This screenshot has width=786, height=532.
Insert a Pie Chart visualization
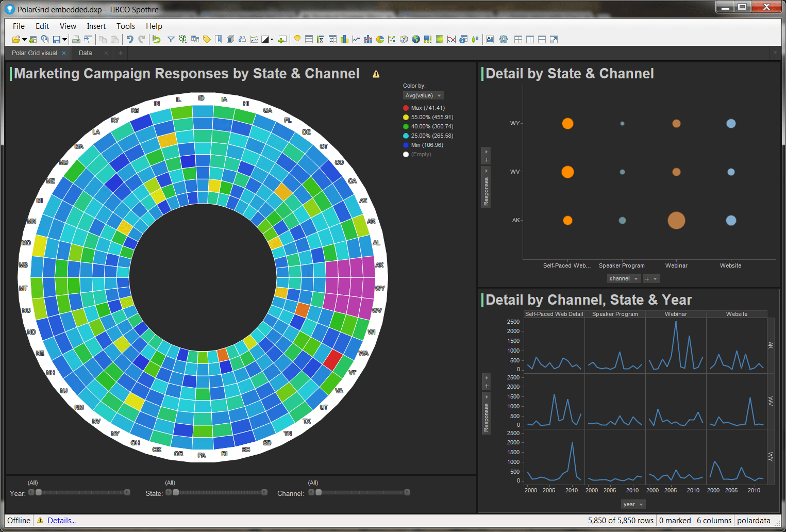pos(380,39)
